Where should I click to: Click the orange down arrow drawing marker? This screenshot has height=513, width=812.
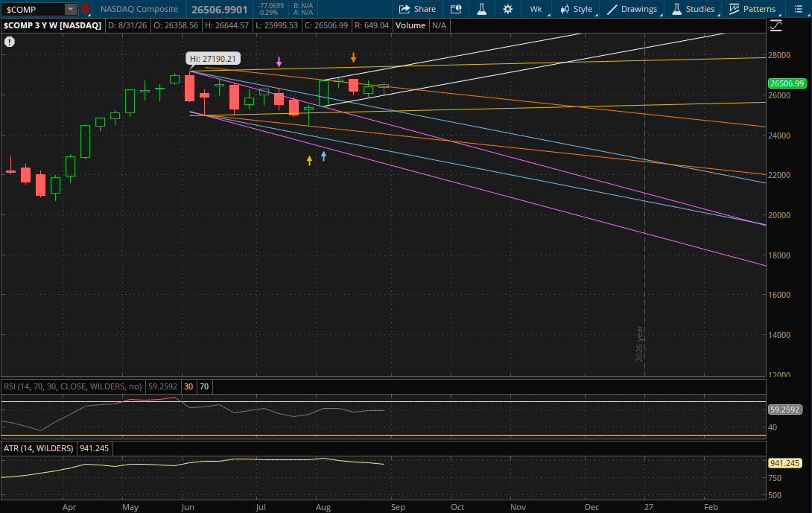click(353, 57)
